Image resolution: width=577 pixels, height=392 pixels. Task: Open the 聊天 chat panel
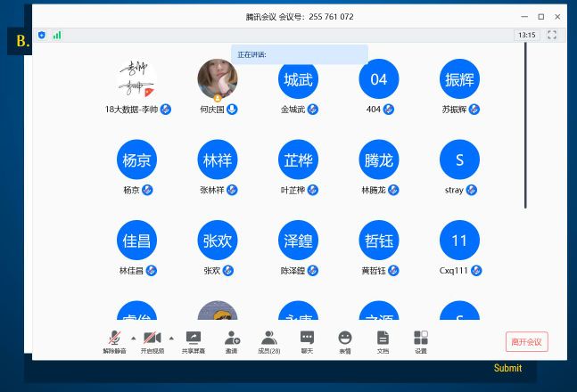(x=307, y=340)
